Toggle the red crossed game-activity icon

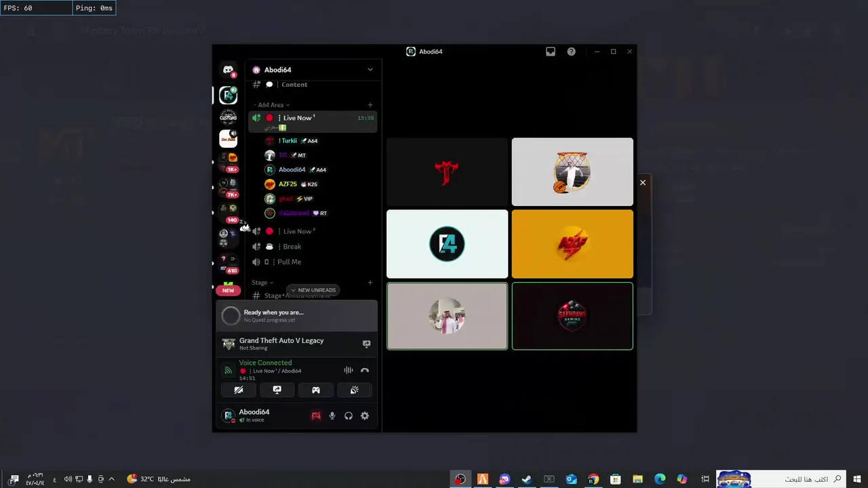click(x=316, y=415)
